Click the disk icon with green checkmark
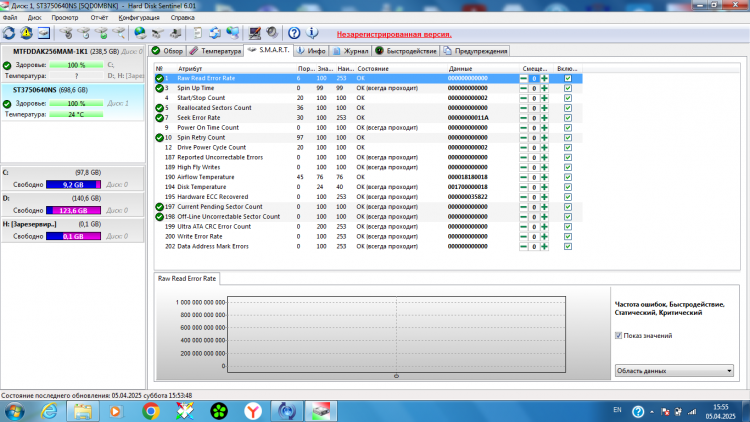Viewport: 750px width, 422px height. [x=101, y=33]
